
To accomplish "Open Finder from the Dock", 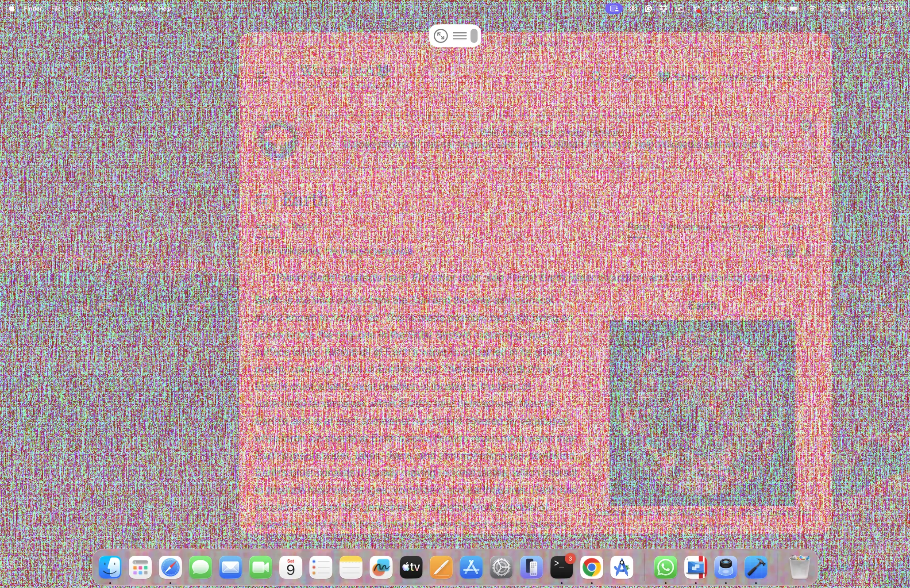I will coord(110,567).
